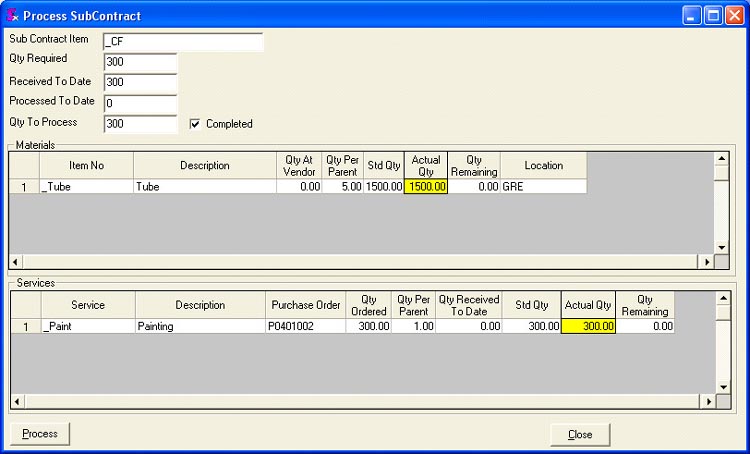Select the _Tube item number cell
The width and height of the screenshot is (750, 454).
[86, 187]
